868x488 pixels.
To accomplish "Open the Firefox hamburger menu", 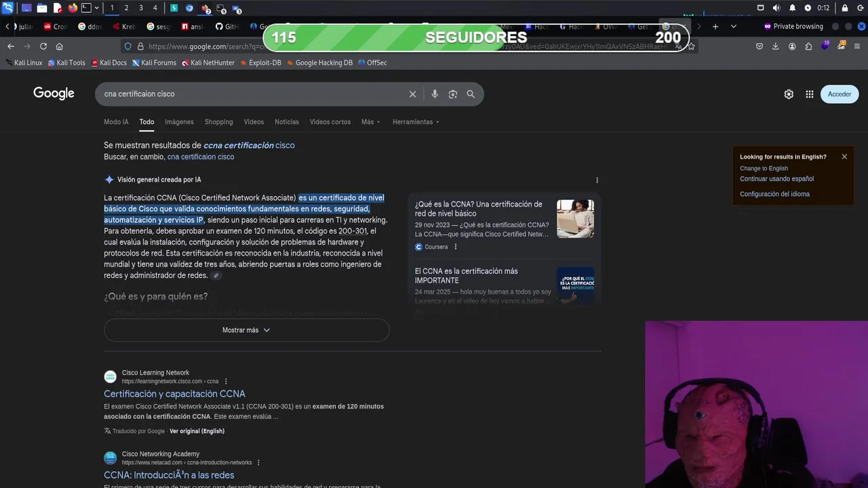I will tap(858, 46).
